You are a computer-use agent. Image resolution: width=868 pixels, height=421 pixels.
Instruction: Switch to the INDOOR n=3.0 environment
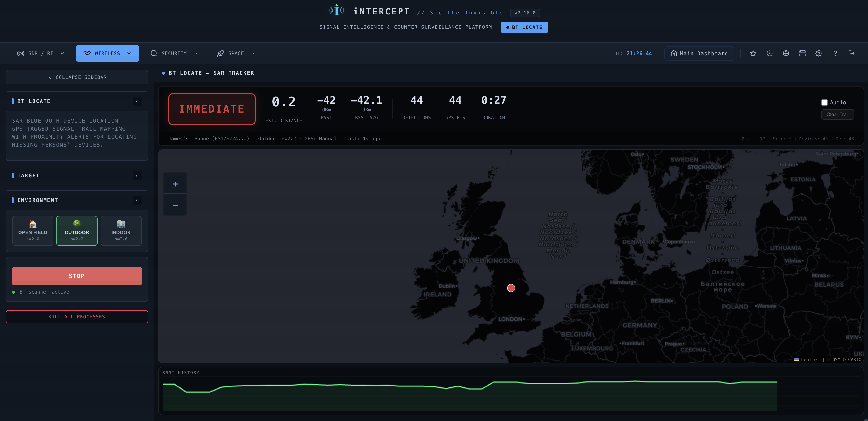pos(121,230)
